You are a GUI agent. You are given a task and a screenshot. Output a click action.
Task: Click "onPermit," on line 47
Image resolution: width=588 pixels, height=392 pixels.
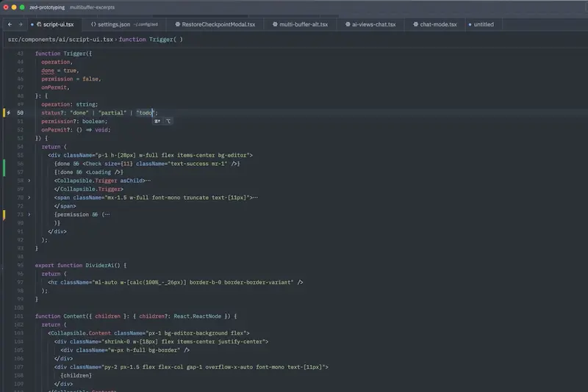[56, 87]
